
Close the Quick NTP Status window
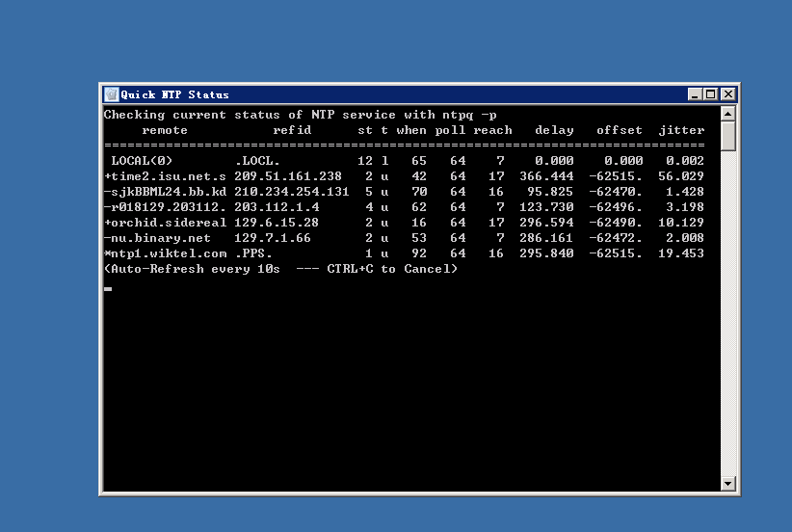click(727, 94)
